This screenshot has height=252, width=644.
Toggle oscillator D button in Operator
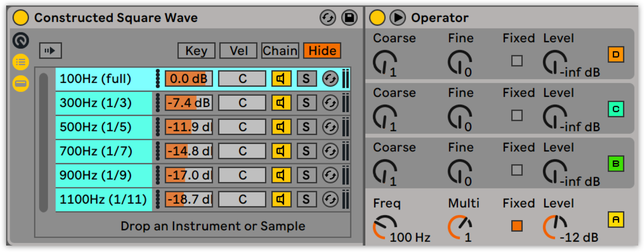point(616,54)
